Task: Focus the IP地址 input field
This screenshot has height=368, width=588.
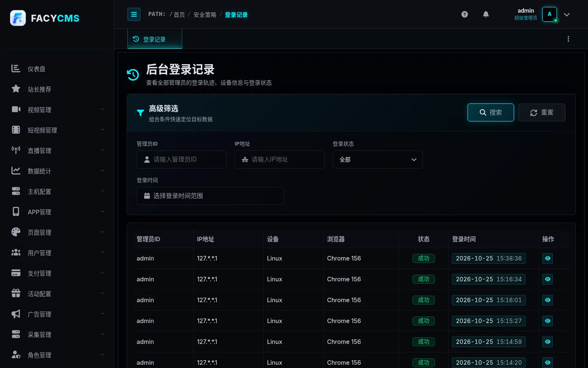Action: [280, 159]
